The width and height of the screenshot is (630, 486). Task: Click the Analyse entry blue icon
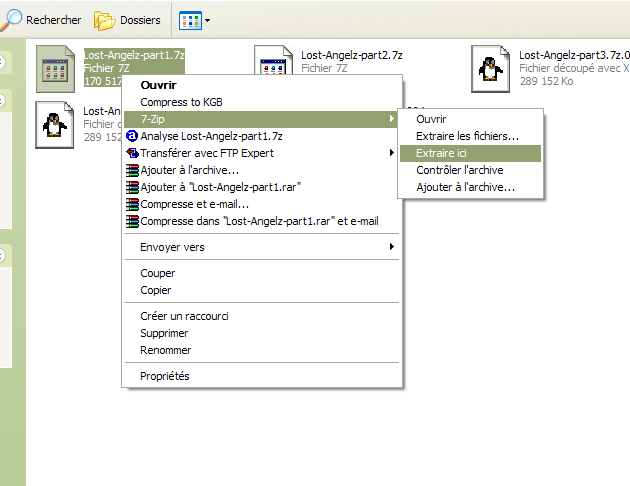pyautogui.click(x=132, y=136)
